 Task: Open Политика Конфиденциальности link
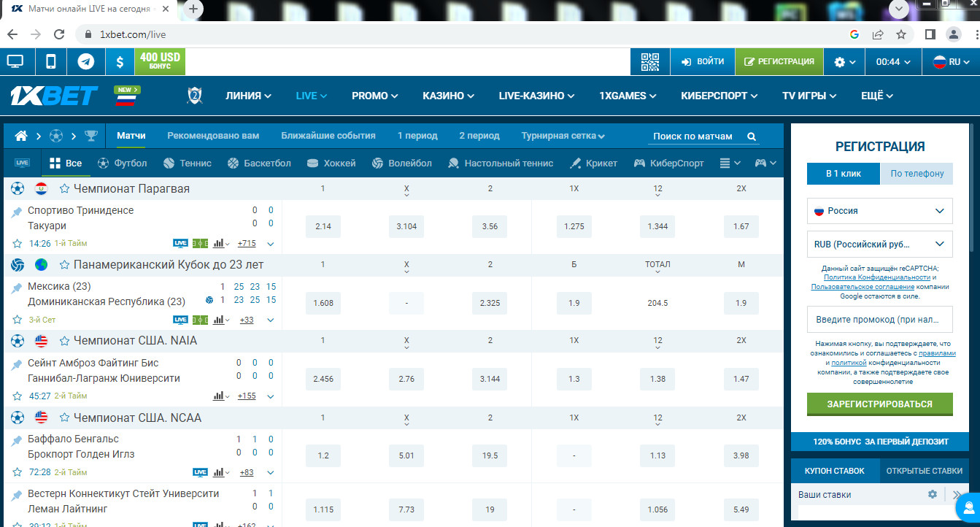[877, 277]
